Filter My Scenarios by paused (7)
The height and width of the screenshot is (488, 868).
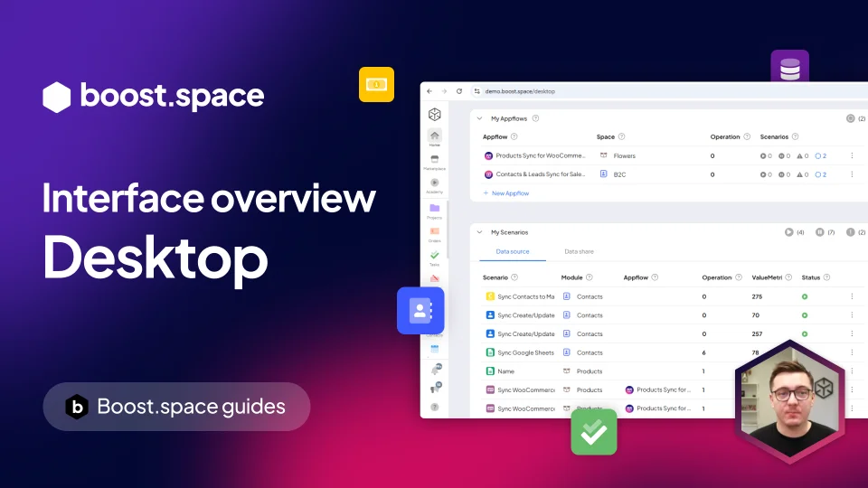[x=825, y=232]
